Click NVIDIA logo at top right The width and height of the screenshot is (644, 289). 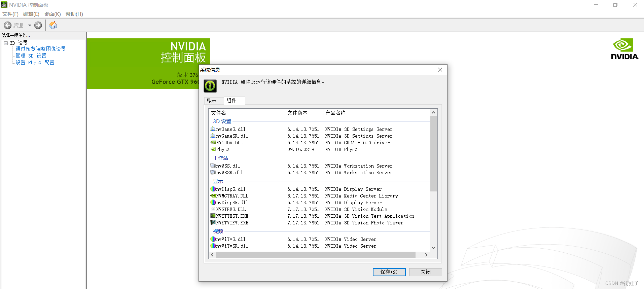625,49
